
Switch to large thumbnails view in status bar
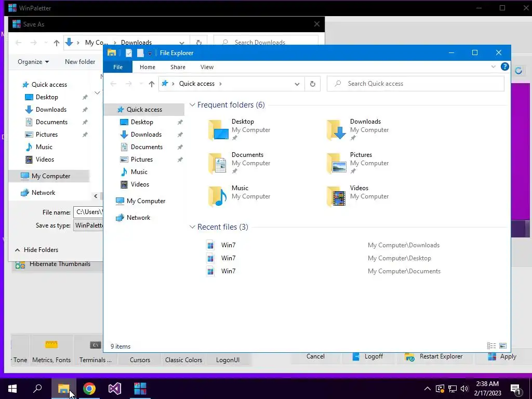click(503, 345)
